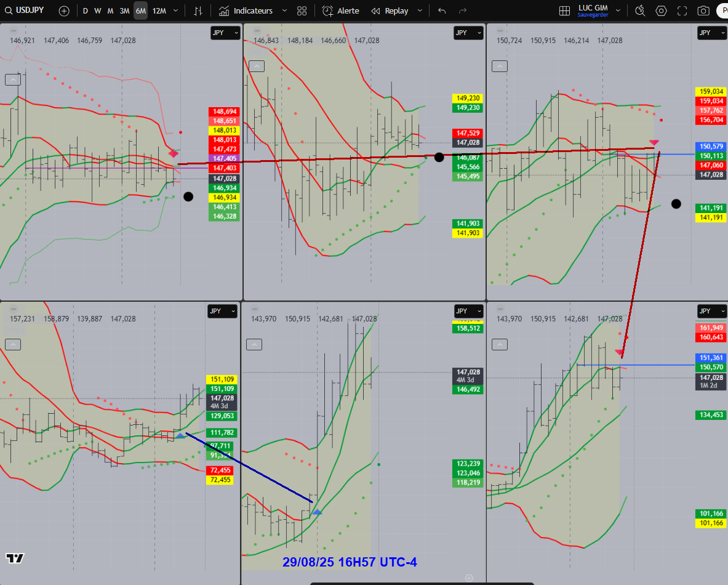
Task: Select the 6M timeframe
Action: click(141, 10)
